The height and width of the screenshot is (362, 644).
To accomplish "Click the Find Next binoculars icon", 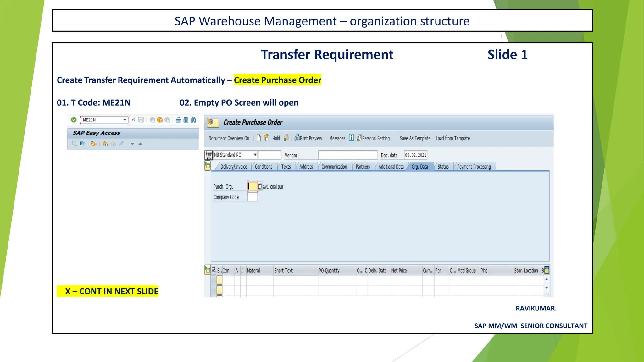I will pos(193,120).
